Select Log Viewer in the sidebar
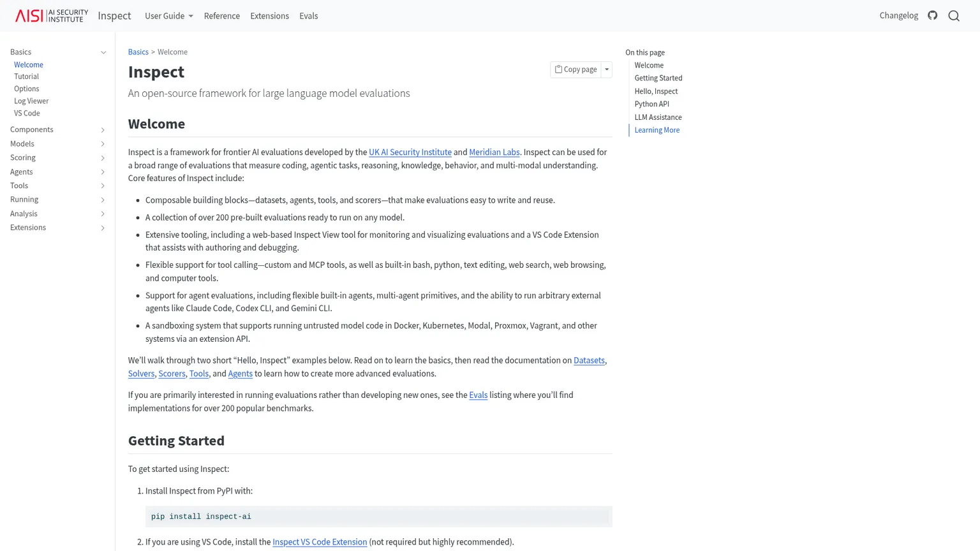This screenshot has width=980, height=551. pyautogui.click(x=31, y=101)
